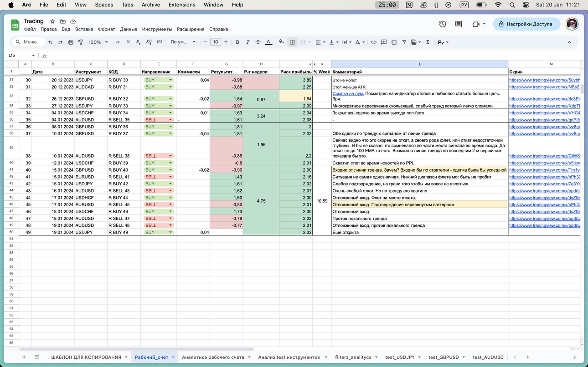
Task: Move the document using the folder icon
Action: [x=63, y=21]
